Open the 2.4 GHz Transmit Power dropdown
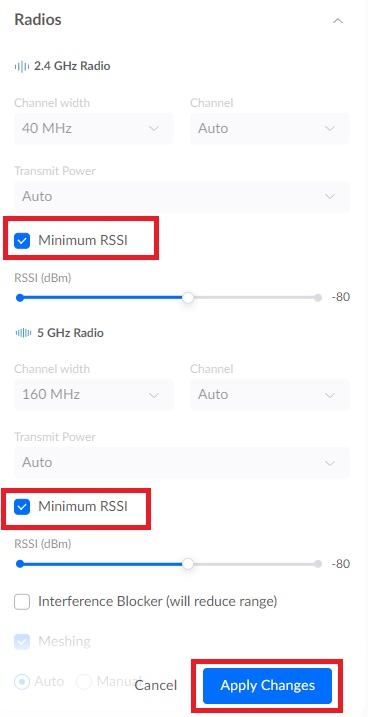This screenshot has height=717, width=368. [182, 197]
